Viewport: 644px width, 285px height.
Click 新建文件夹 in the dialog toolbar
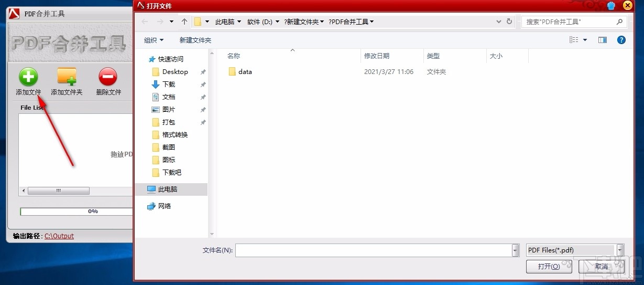coord(195,40)
